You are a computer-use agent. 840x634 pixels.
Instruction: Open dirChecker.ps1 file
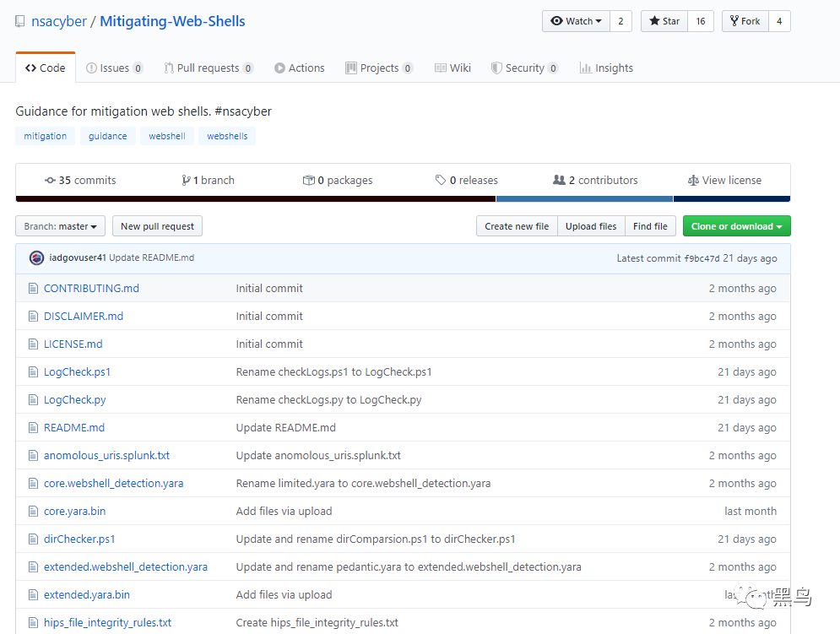pyautogui.click(x=79, y=539)
